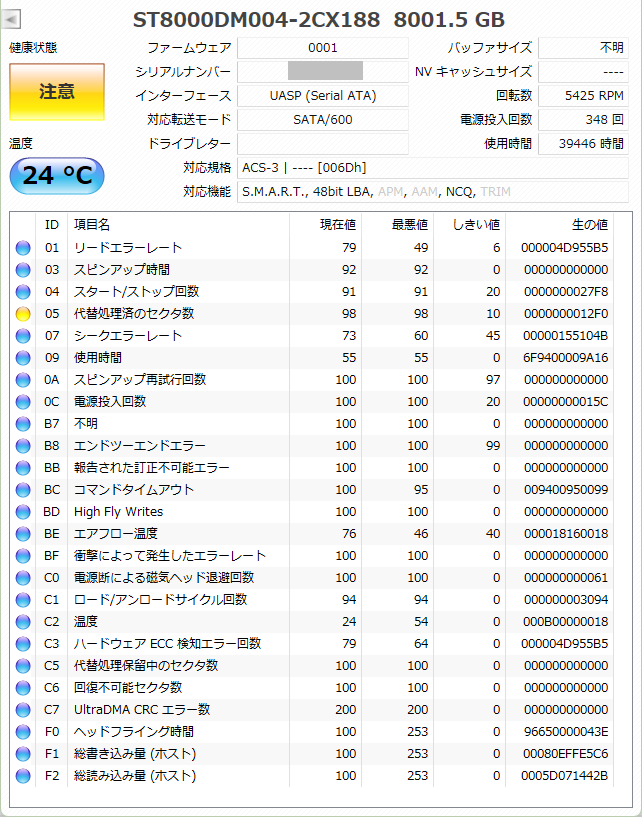
Task: Select raw value 0000155104B in シークエラーレート row
Action: click(566, 336)
